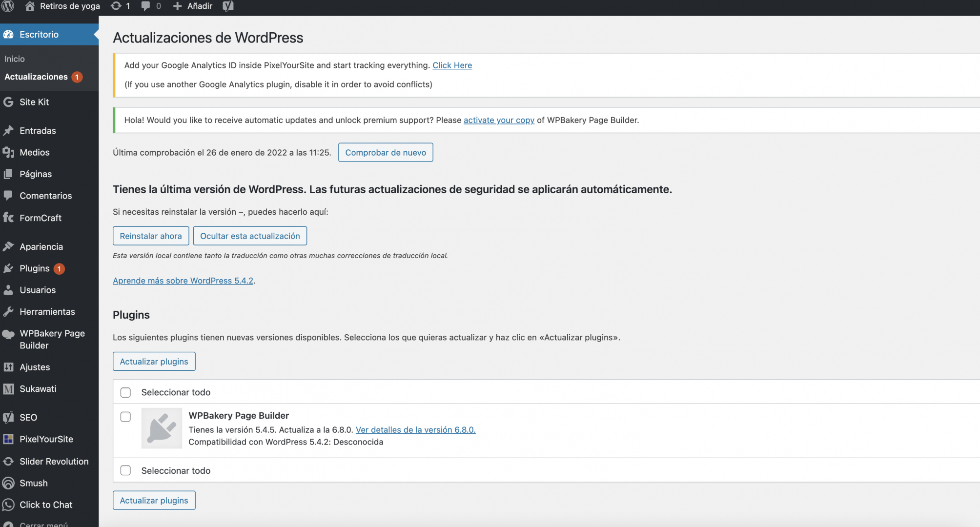This screenshot has width=980, height=527.
Task: Click the Páginas pages icon
Action: click(x=8, y=174)
